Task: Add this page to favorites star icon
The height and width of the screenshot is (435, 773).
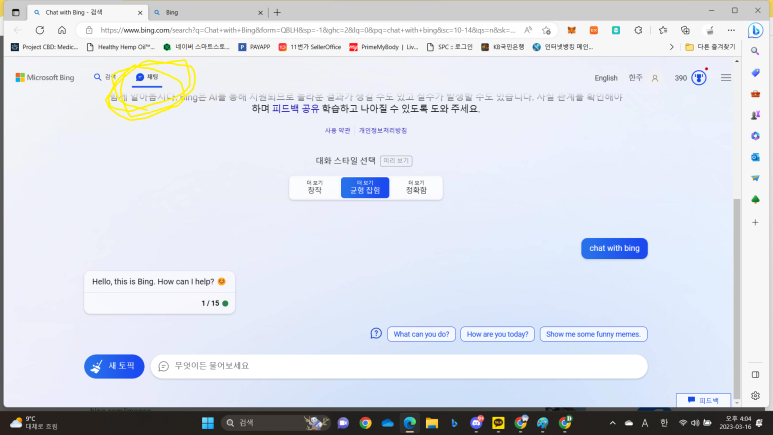Action: point(546,30)
